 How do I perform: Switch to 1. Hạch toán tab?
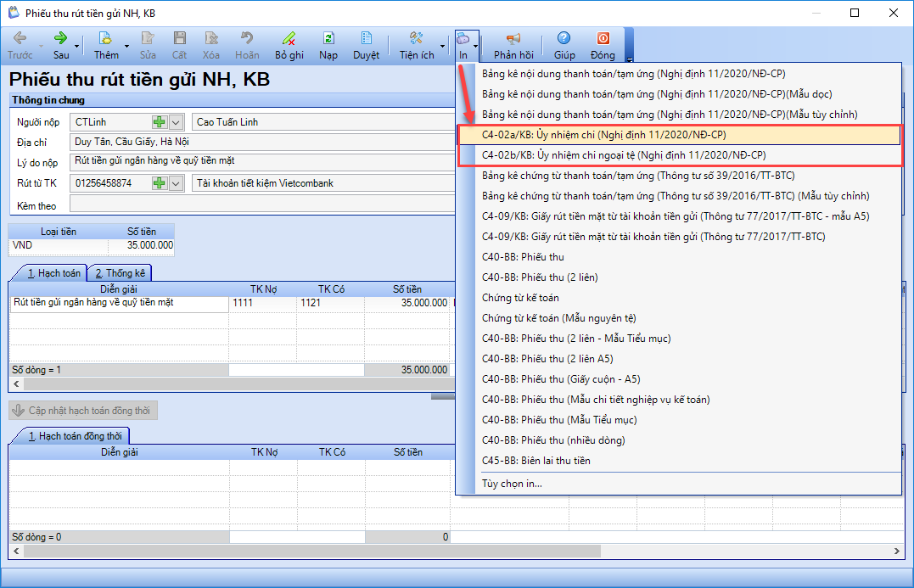53,272
